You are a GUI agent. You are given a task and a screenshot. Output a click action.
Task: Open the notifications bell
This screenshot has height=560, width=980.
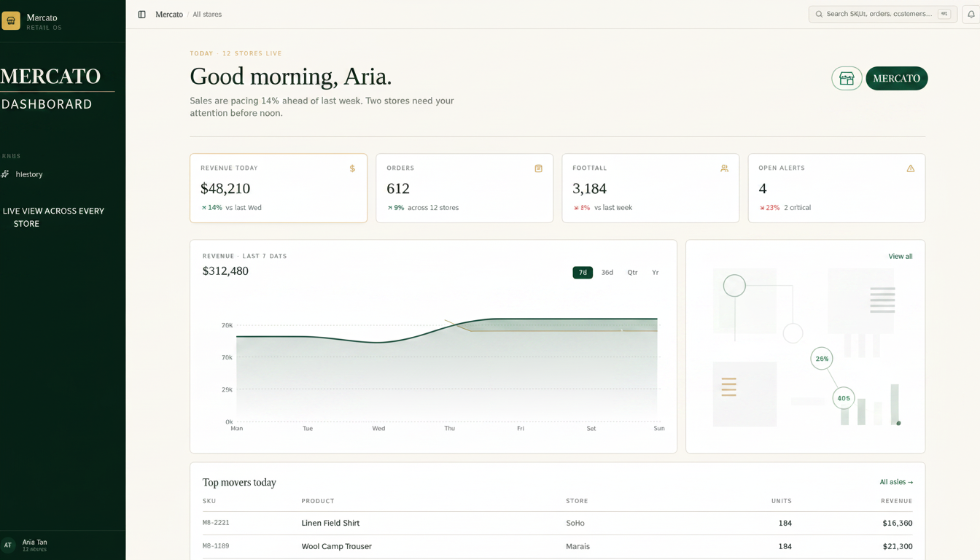click(971, 14)
